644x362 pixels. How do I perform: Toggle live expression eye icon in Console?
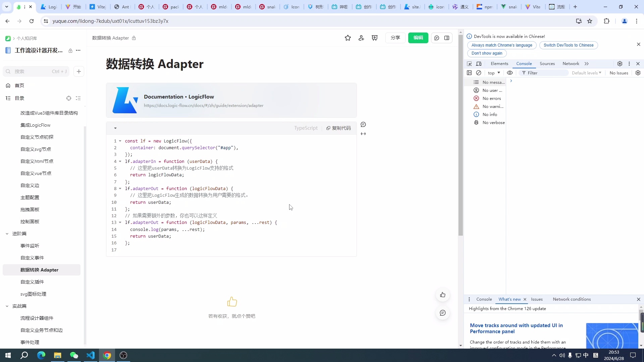(x=510, y=73)
